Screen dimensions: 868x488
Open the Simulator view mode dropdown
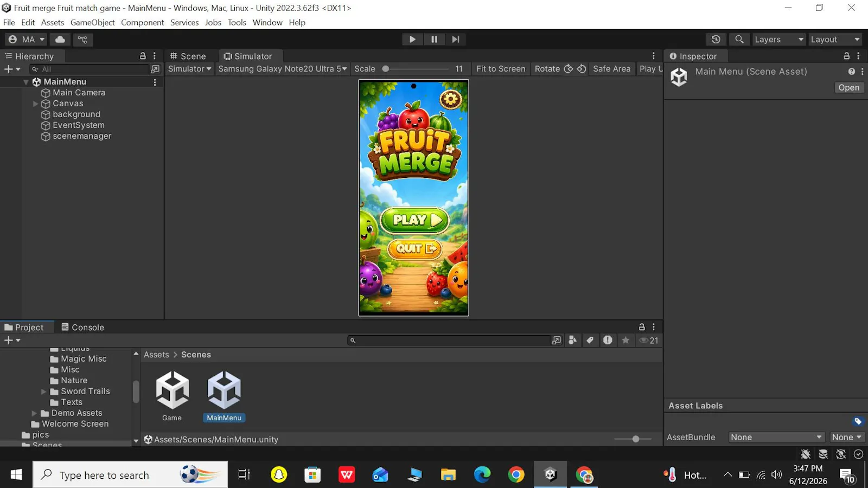pyautogui.click(x=189, y=69)
